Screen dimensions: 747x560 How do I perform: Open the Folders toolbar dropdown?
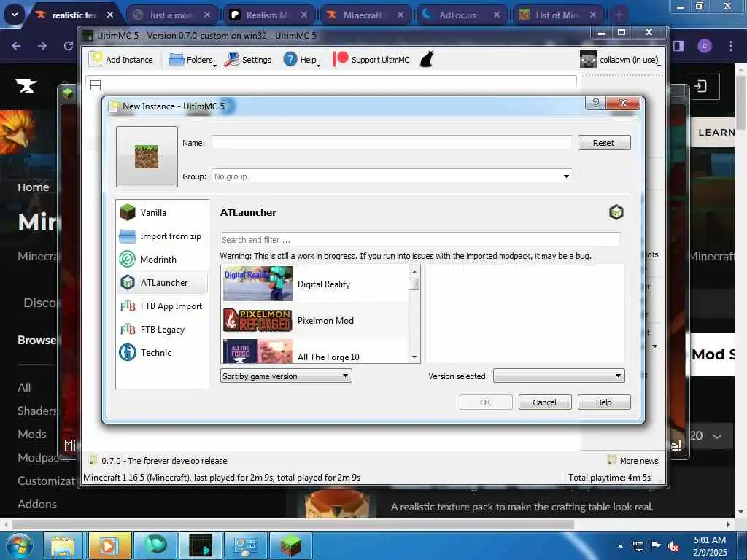click(x=193, y=60)
